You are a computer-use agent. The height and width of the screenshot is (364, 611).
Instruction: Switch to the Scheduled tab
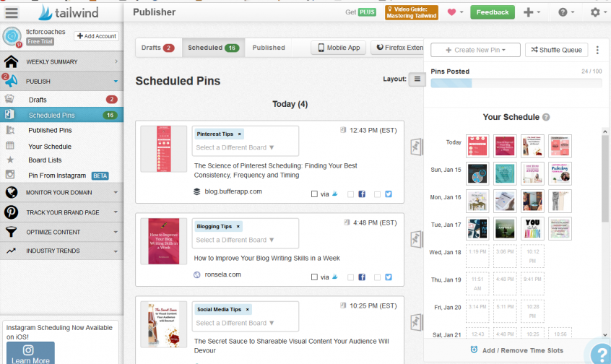[x=213, y=48]
